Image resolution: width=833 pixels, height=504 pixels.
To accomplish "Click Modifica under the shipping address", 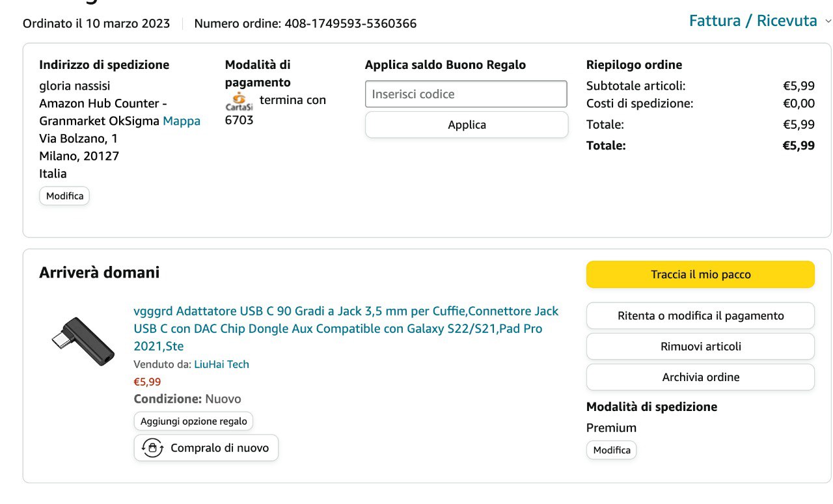I will click(x=64, y=196).
